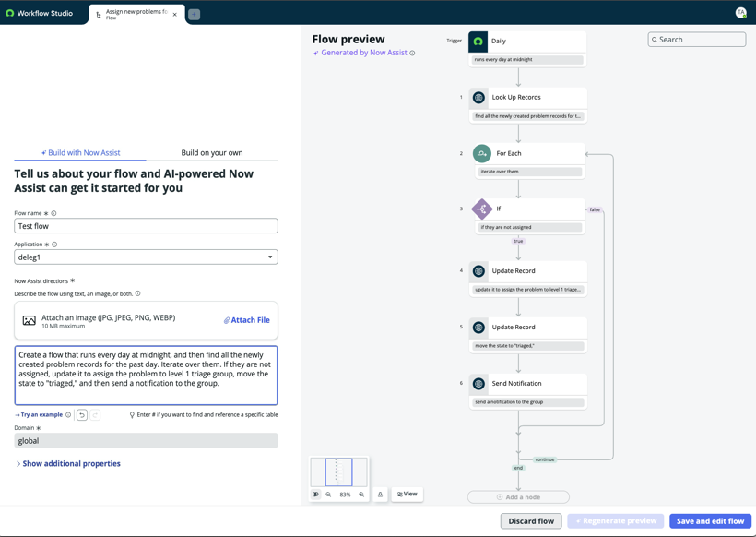Select the Assign new problems flow tab
756x537 pixels.
tap(136, 15)
